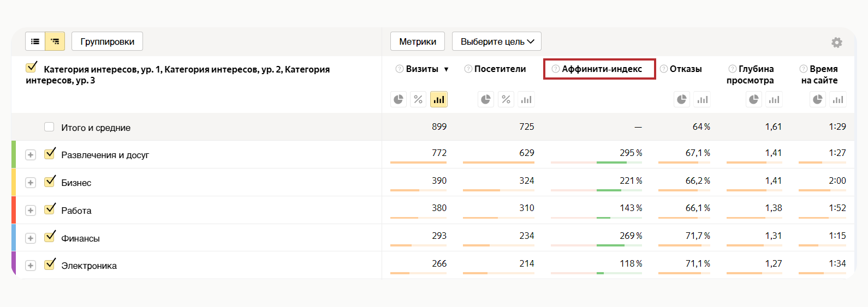Toggle the header select-all checkbox

(x=31, y=68)
